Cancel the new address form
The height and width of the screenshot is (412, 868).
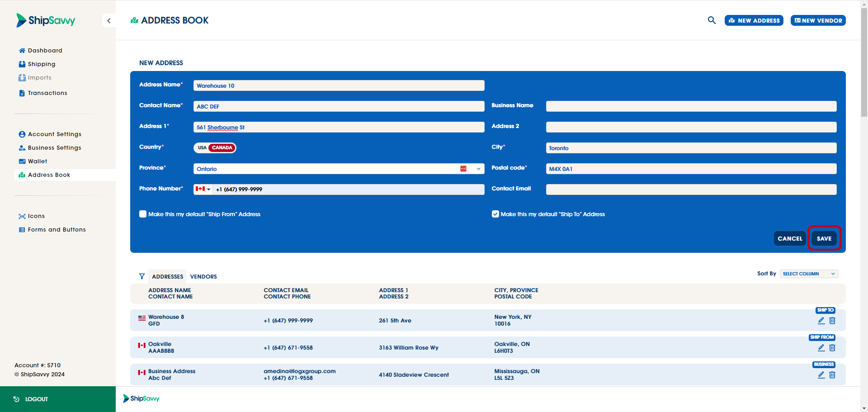tap(790, 238)
